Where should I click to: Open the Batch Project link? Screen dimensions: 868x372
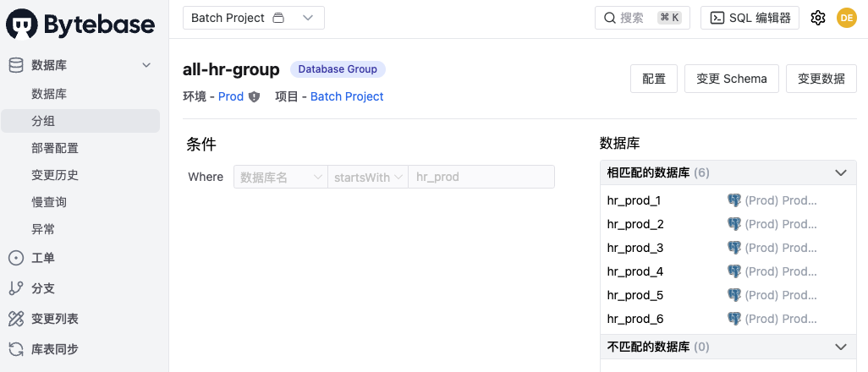347,97
